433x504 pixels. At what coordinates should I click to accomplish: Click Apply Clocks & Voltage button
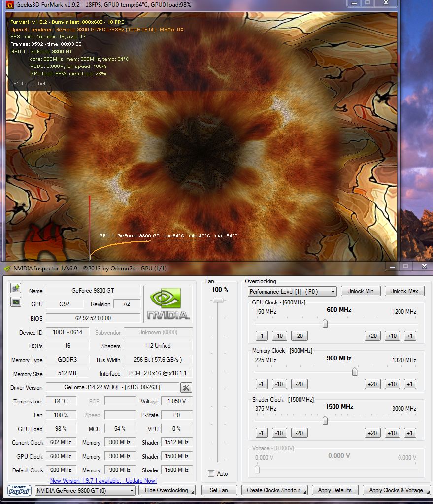397,490
